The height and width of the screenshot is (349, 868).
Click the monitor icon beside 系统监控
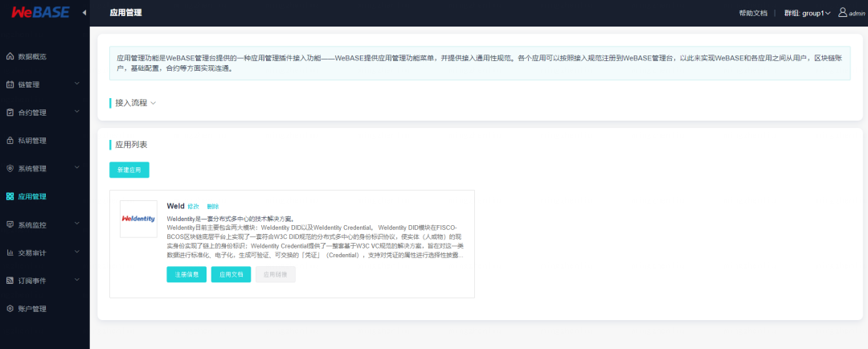(x=10, y=225)
